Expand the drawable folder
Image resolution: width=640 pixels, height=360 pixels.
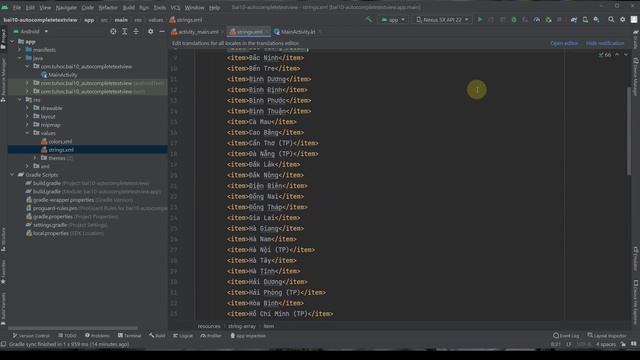[27, 108]
